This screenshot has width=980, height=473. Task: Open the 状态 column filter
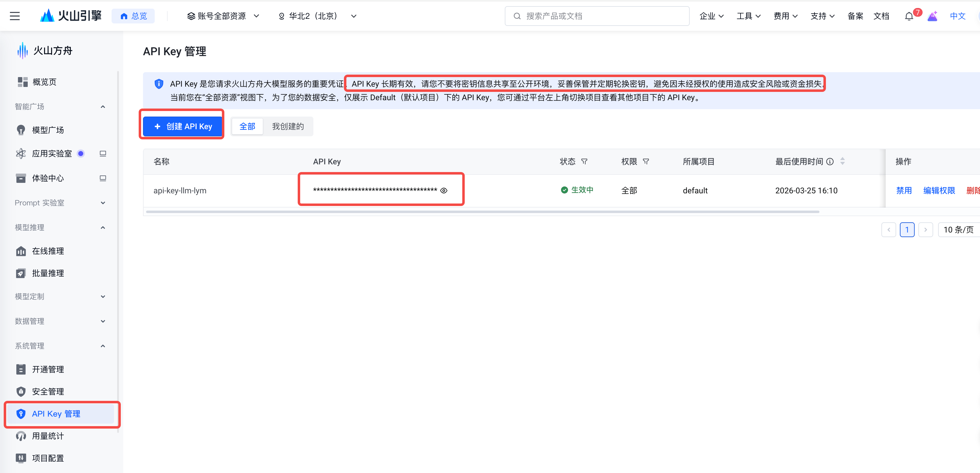coord(585,161)
